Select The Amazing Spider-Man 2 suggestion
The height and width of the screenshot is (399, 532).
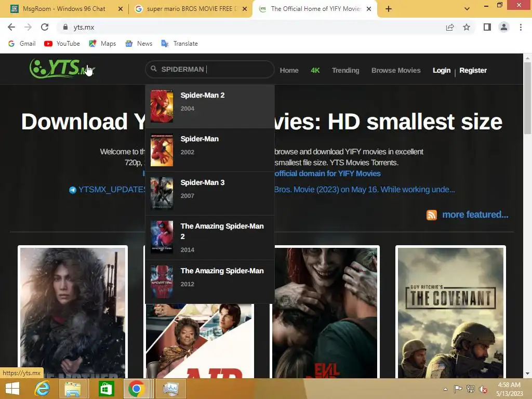(x=210, y=237)
